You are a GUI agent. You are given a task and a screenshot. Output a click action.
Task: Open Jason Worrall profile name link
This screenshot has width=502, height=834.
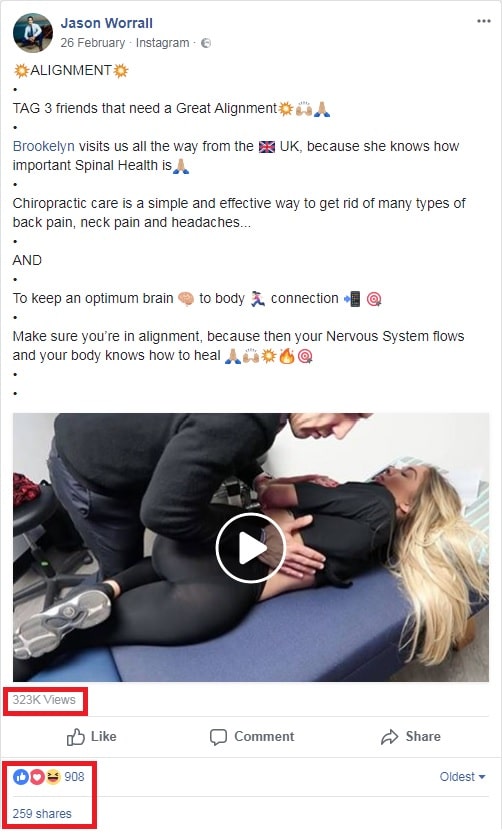click(x=106, y=23)
